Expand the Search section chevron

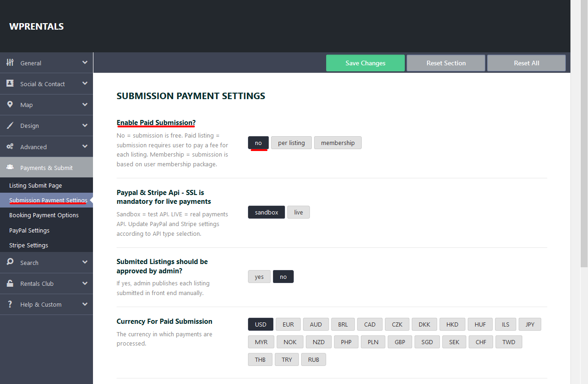[85, 262]
